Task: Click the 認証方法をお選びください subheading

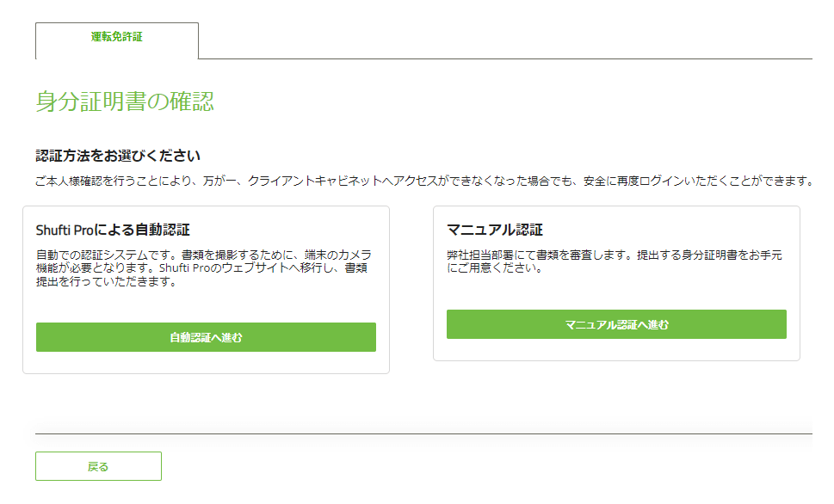Action: click(118, 156)
